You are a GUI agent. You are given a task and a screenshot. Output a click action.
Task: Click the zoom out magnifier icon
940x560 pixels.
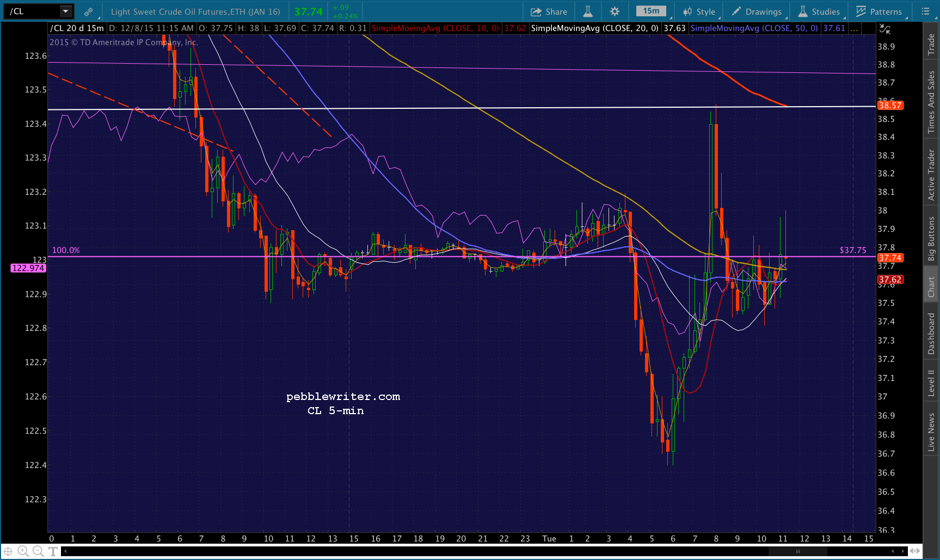coord(38,551)
